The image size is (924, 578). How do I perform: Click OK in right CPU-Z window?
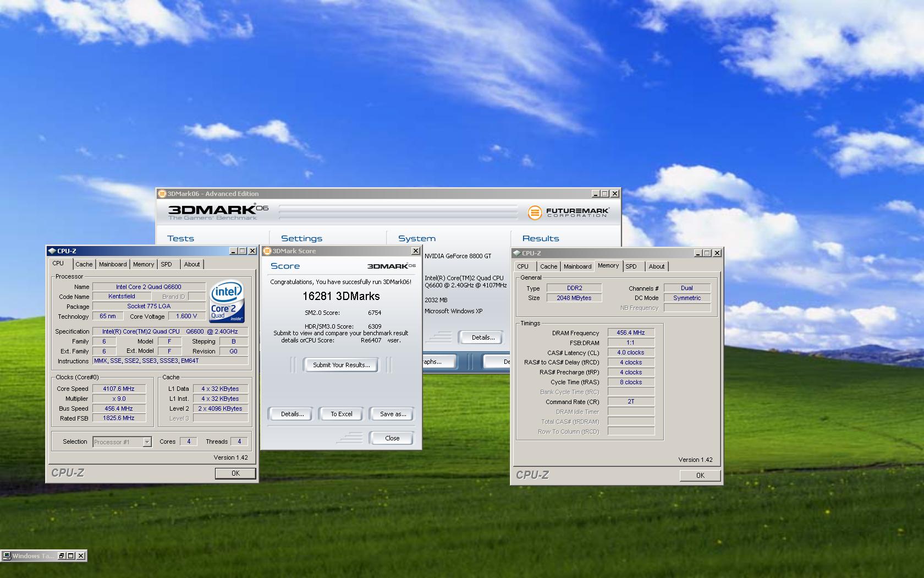pyautogui.click(x=700, y=476)
